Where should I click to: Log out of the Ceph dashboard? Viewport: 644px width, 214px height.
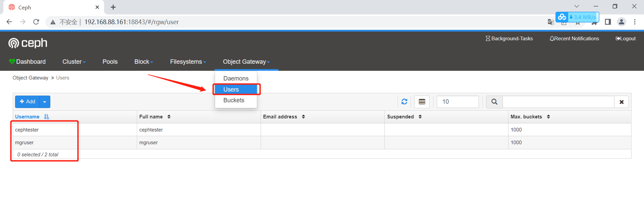point(626,39)
